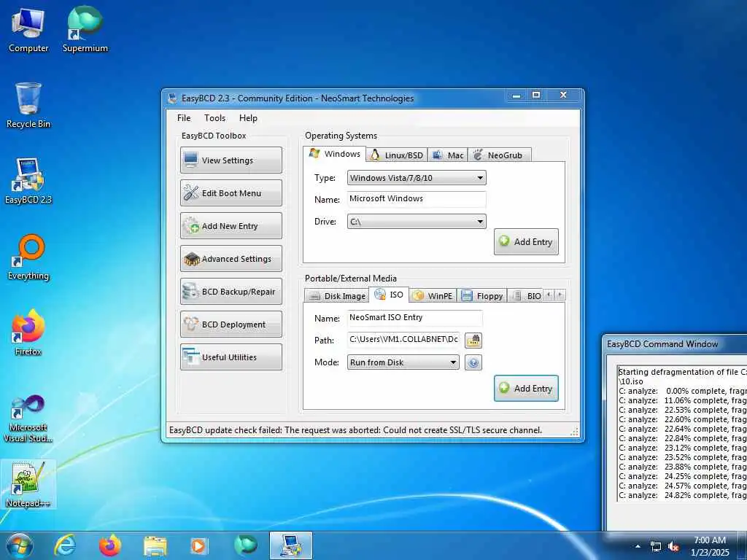
Task: Open BCD Backup/Repair
Action: pos(231,292)
